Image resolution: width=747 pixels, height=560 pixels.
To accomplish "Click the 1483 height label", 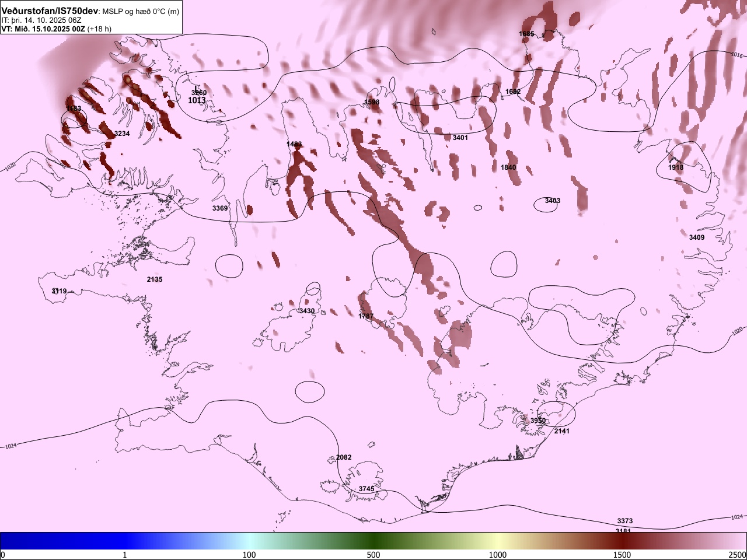I will pos(294,144).
